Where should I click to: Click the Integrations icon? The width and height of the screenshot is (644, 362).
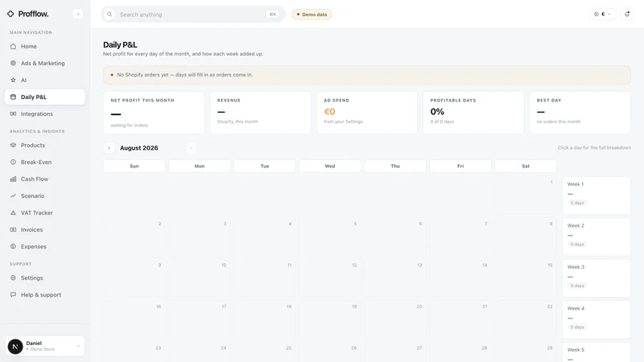[13, 113]
